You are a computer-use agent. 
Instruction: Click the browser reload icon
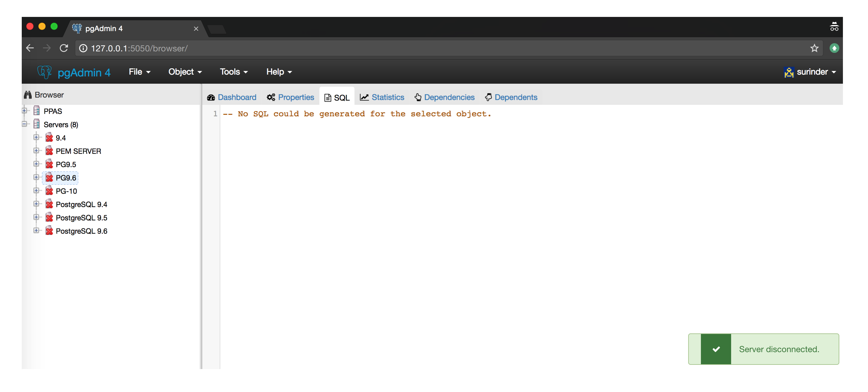click(x=64, y=48)
